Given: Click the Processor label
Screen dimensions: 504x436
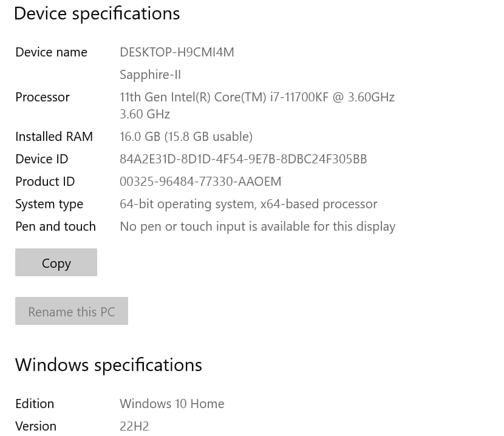Looking at the screenshot, I should click(x=42, y=97).
